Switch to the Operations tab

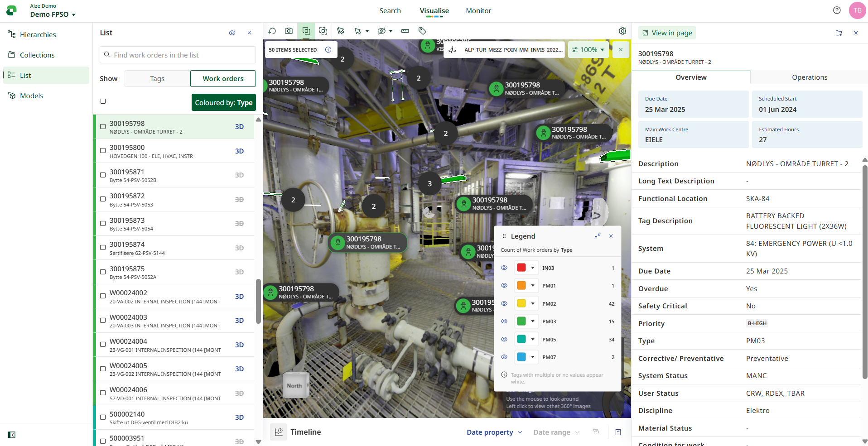(x=809, y=77)
